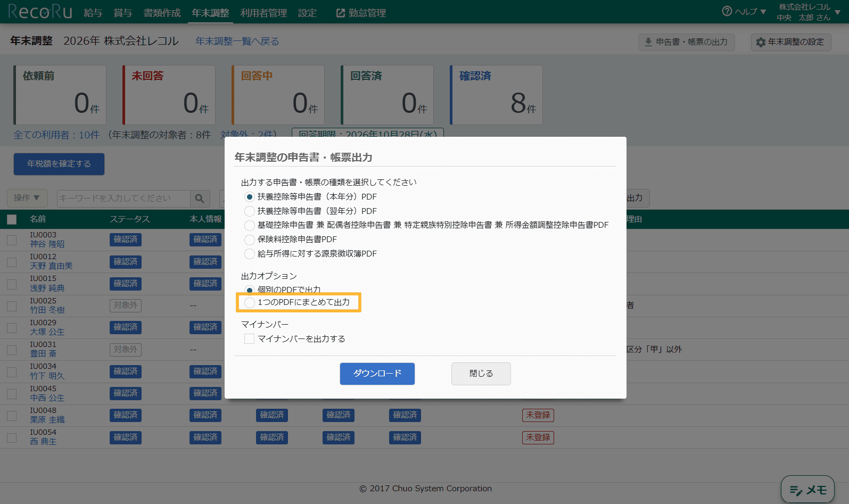Image resolution: width=849 pixels, height=504 pixels.
Task: Click the RecoRu logo
Action: (x=40, y=11)
